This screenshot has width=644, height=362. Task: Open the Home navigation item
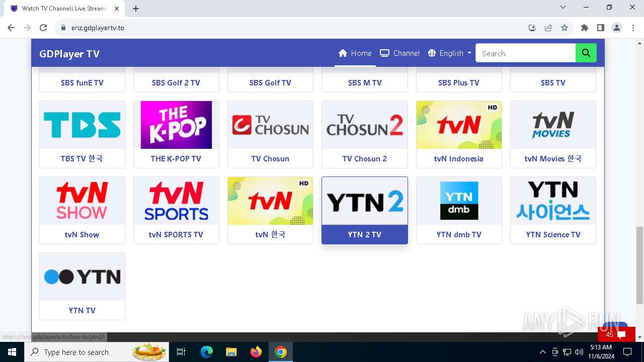click(355, 53)
